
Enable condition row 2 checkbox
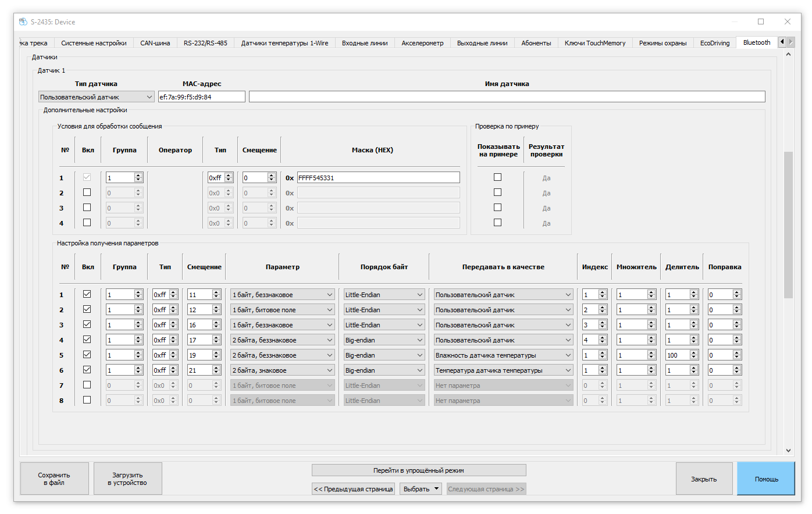pos(87,192)
